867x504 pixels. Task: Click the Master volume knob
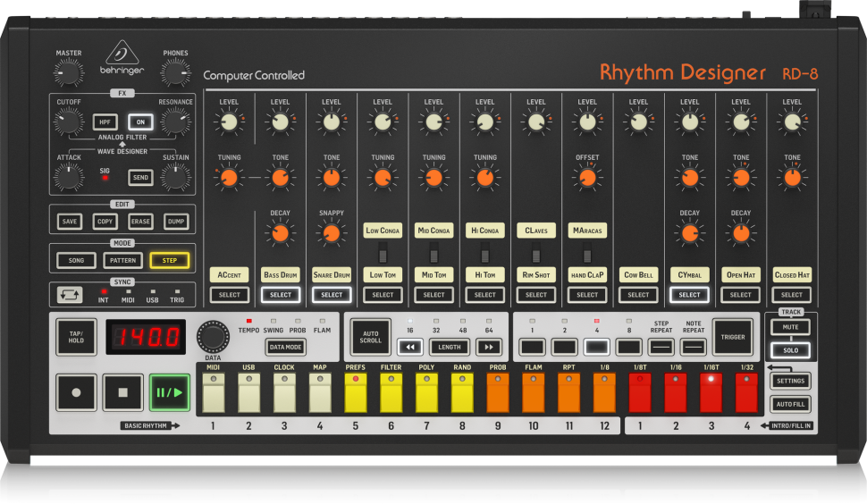[x=69, y=73]
